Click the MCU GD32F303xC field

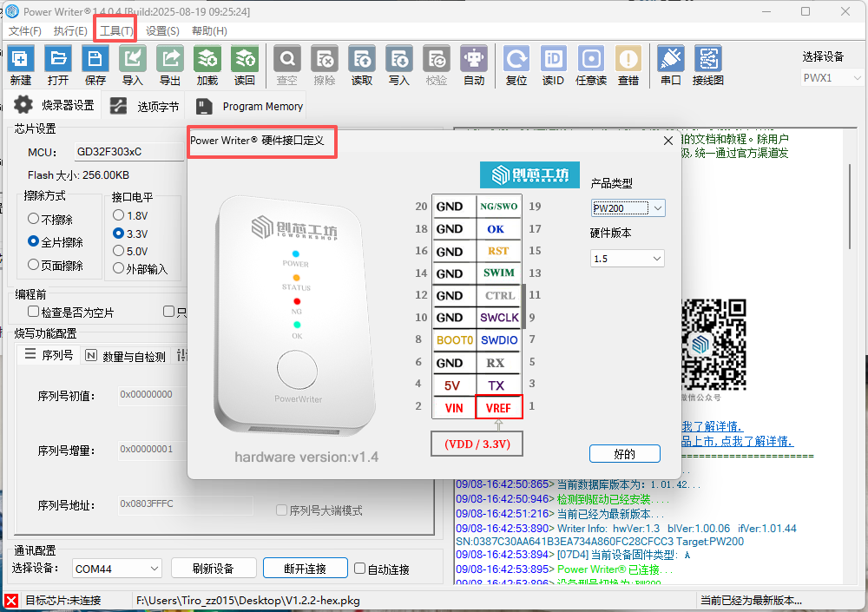[128, 152]
